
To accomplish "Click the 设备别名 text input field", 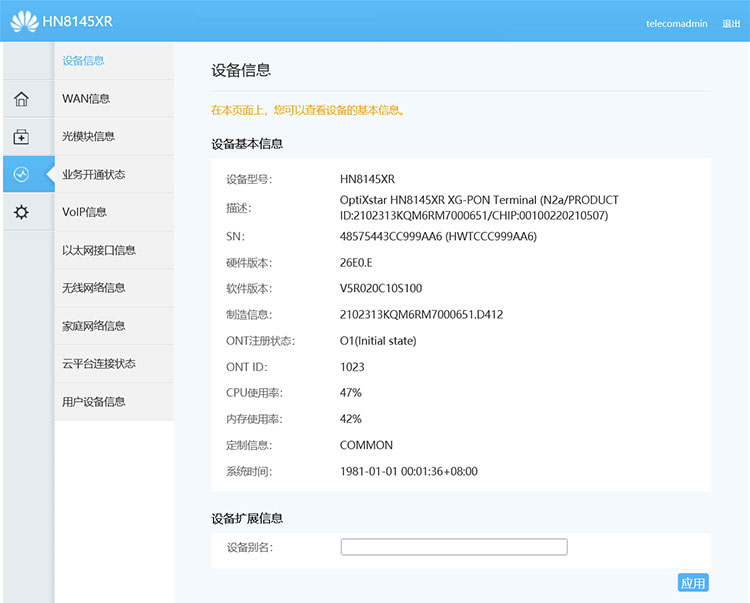I will (x=454, y=547).
